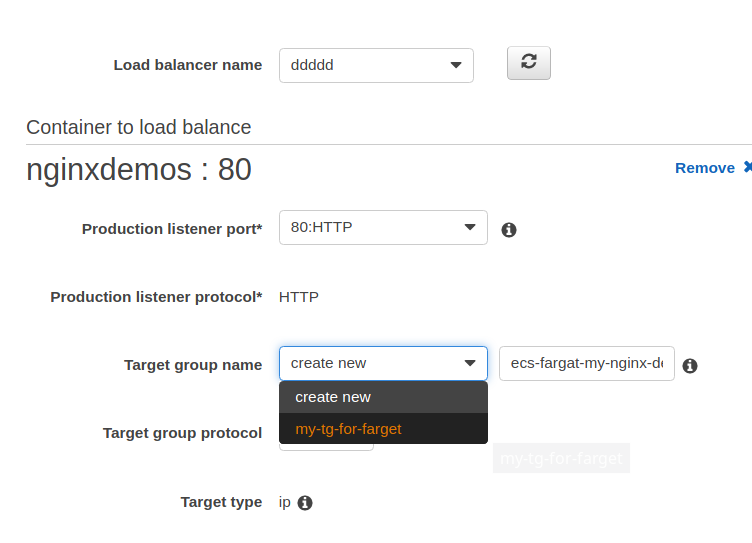Click the 'Target group protocol' label
Screen dimensions: 752x543
coord(182,433)
